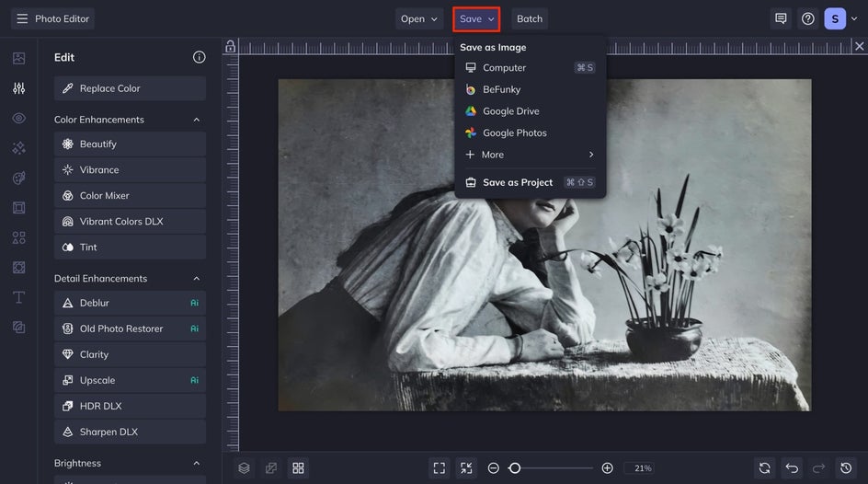Open the Graphics shapes sidebar icon
The width and height of the screenshot is (868, 484).
pyautogui.click(x=18, y=237)
